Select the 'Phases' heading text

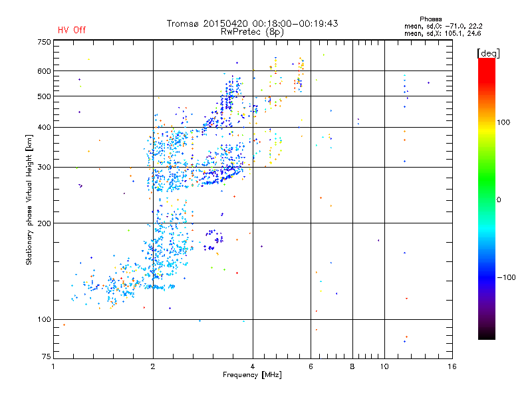click(x=430, y=19)
